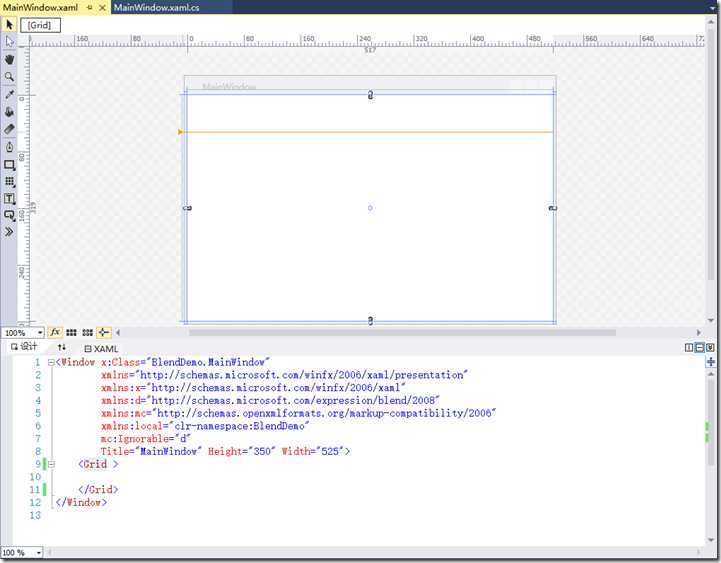Pin the MainWindow.xaml tab
The width and height of the screenshot is (721, 563).
[x=90, y=8]
